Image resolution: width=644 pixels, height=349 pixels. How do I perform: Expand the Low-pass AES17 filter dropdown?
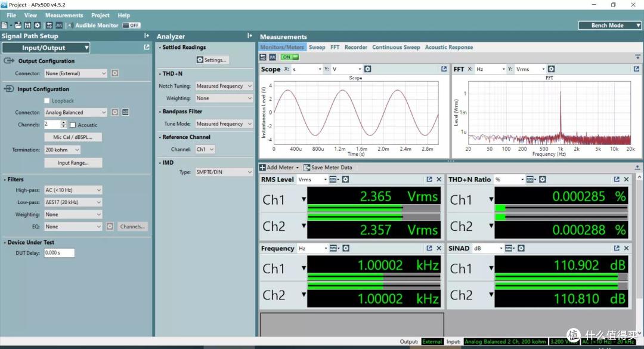[73, 202]
